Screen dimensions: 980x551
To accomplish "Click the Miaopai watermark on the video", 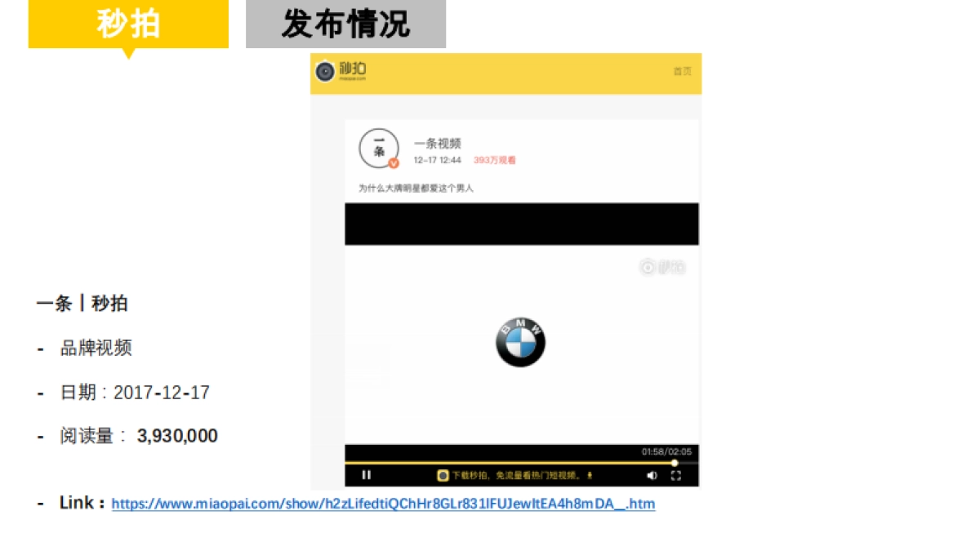I will (x=662, y=267).
